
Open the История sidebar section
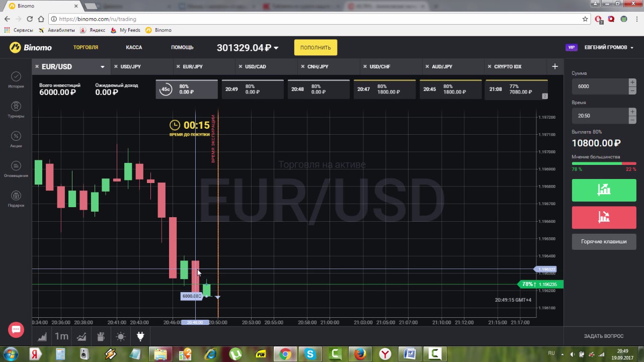point(16,80)
